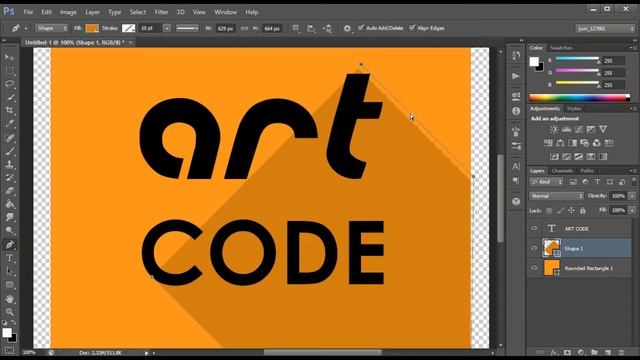Select the Pen tool in toolbox
This screenshot has width=640, height=360.
9,244
